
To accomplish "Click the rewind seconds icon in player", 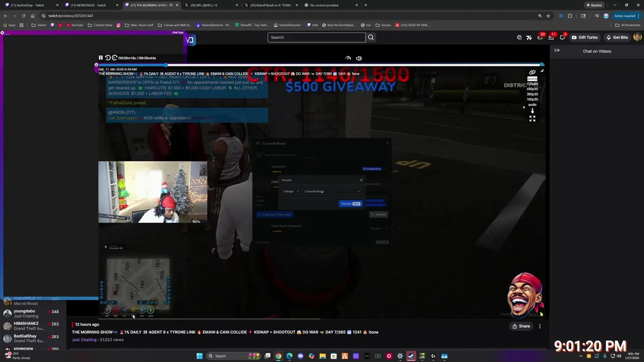I will click(108, 58).
